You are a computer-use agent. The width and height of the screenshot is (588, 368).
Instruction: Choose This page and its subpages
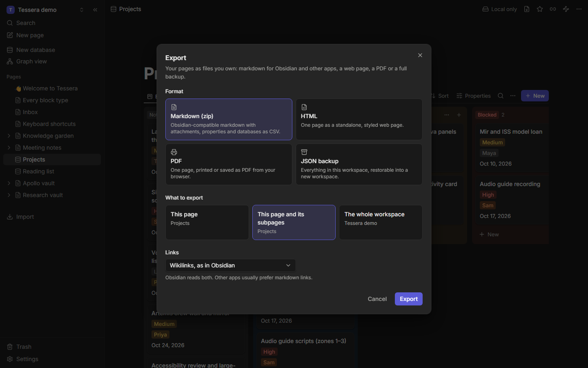pyautogui.click(x=294, y=222)
